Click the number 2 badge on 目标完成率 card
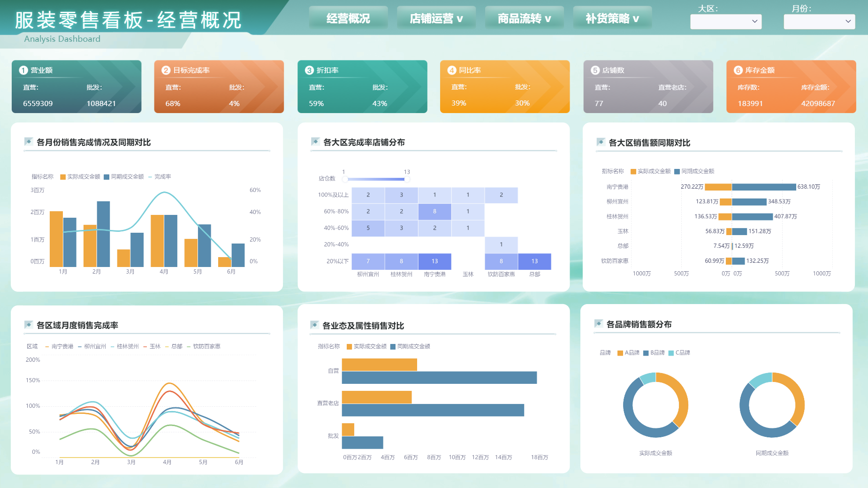Viewport: 868px width, 488px height. [x=166, y=70]
